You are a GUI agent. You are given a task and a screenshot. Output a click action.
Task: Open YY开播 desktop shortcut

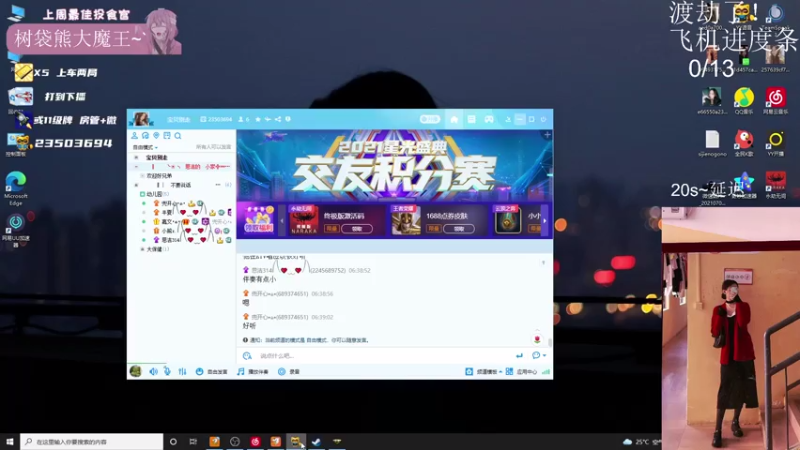pyautogui.click(x=776, y=143)
